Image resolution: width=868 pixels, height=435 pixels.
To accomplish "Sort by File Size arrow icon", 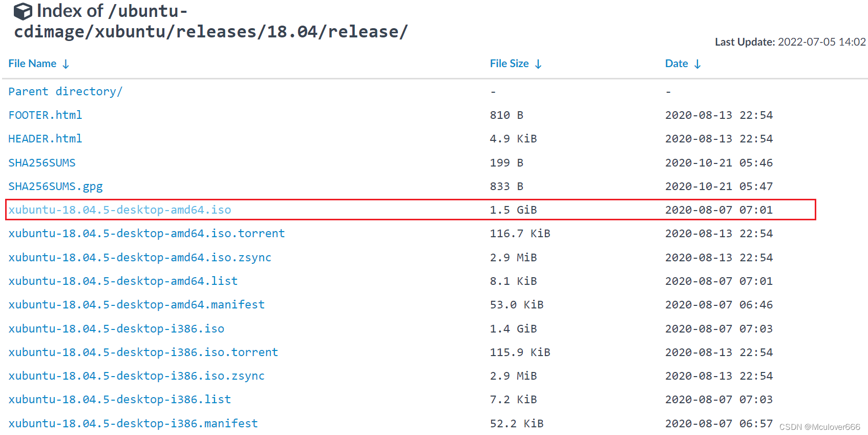I will click(538, 64).
